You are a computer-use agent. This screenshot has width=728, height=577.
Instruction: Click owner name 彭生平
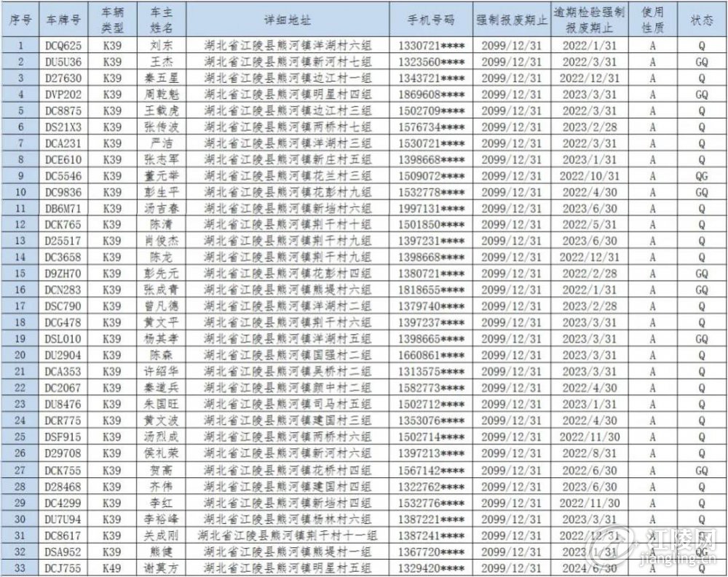[162, 192]
